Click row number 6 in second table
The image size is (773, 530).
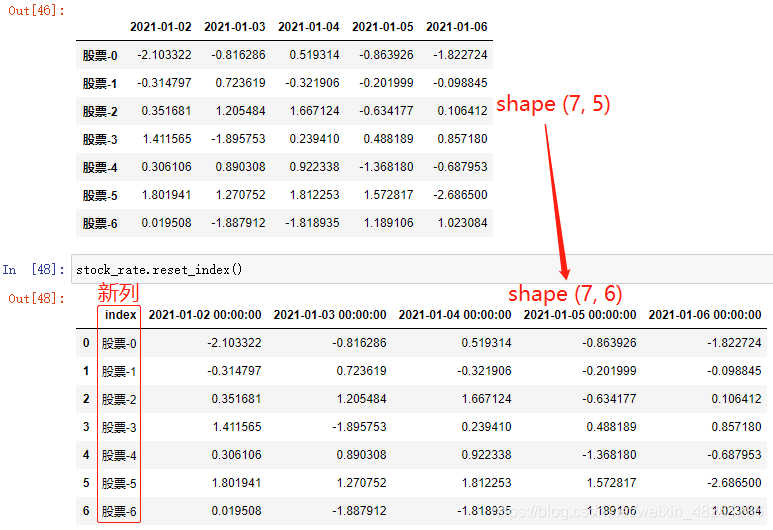click(x=86, y=511)
